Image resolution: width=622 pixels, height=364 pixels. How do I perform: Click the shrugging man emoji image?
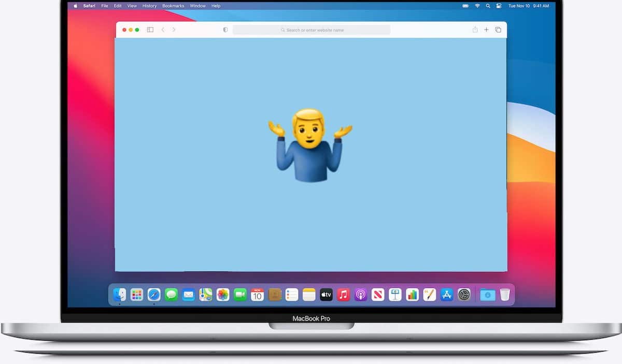pyautogui.click(x=310, y=145)
